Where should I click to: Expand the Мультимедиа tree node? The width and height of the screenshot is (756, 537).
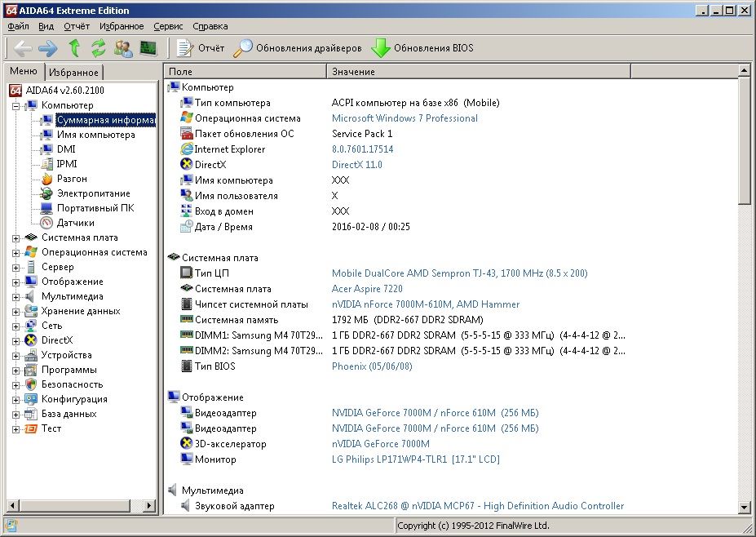16,297
